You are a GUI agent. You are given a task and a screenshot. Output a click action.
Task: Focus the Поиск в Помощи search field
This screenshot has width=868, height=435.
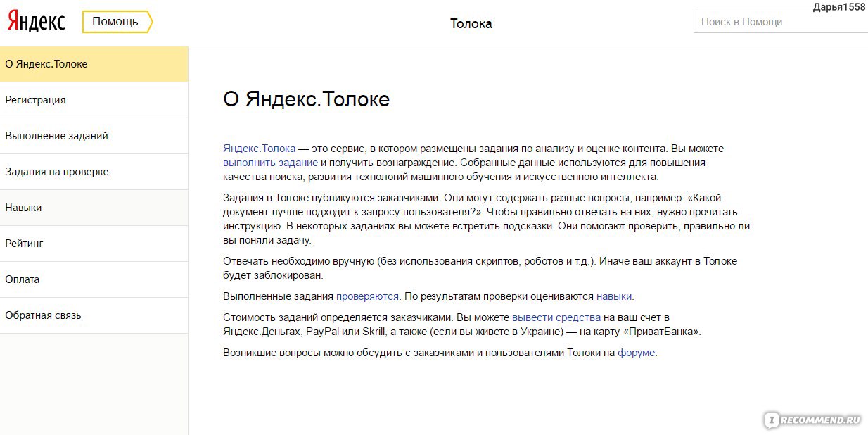pyautogui.click(x=781, y=22)
